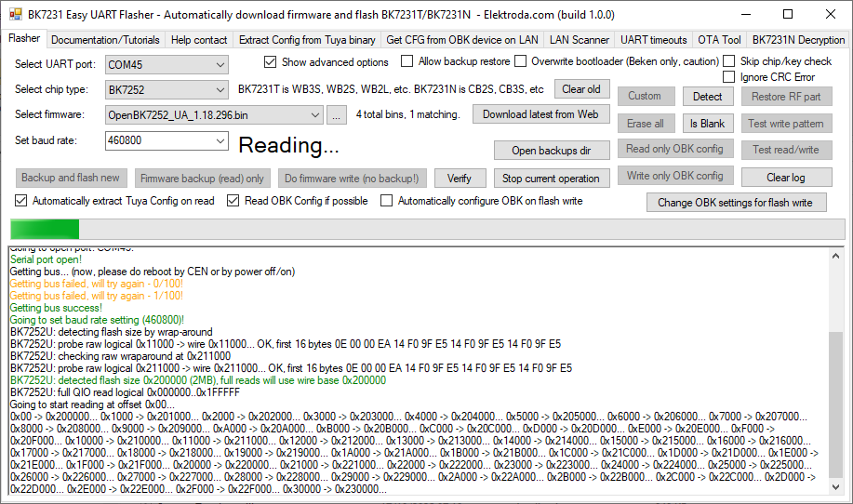
Task: Click the Open backups dir button
Action: 551,151
